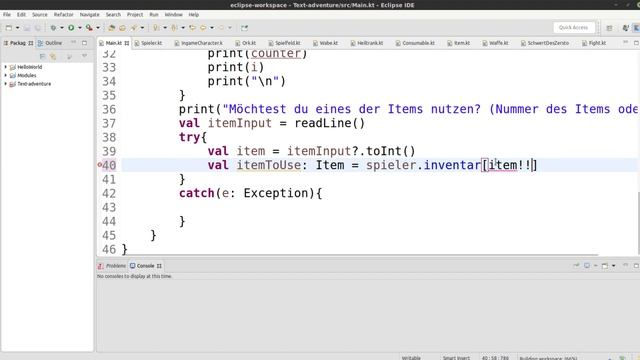
Task: Open the External Tools dropdown arrow
Action: pos(98,28)
